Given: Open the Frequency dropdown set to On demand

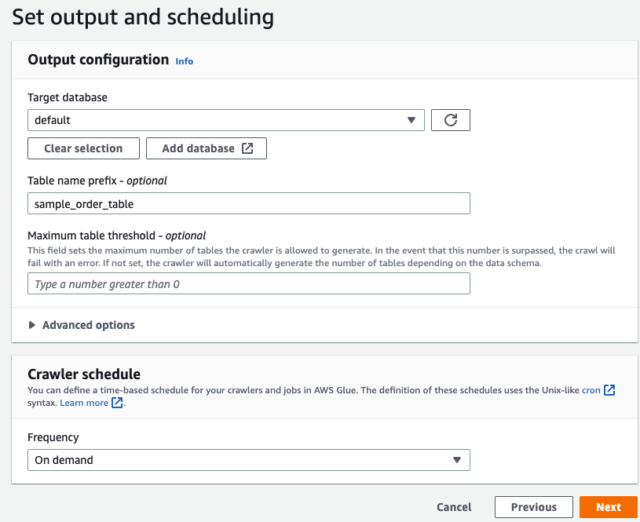Looking at the screenshot, I should [x=240, y=460].
